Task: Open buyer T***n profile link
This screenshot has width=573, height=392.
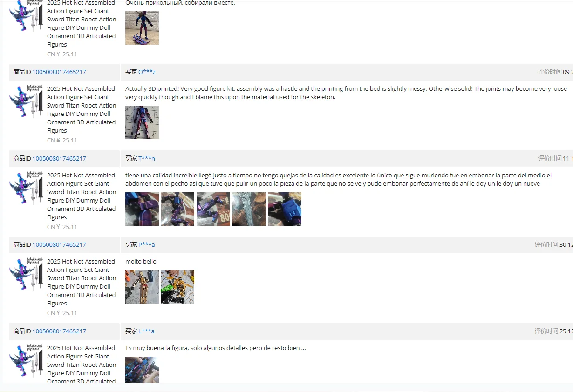Action: [x=147, y=158]
